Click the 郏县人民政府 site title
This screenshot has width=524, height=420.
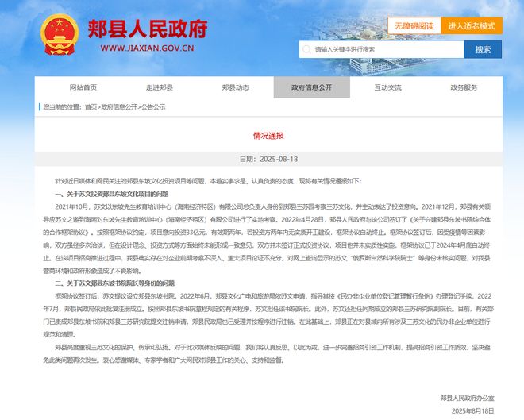pos(148,28)
